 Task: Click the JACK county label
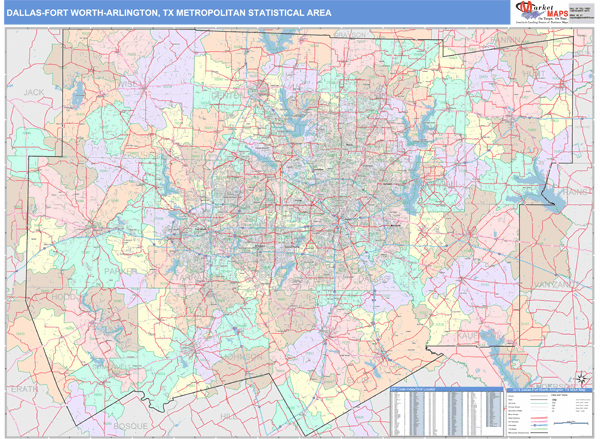34,92
